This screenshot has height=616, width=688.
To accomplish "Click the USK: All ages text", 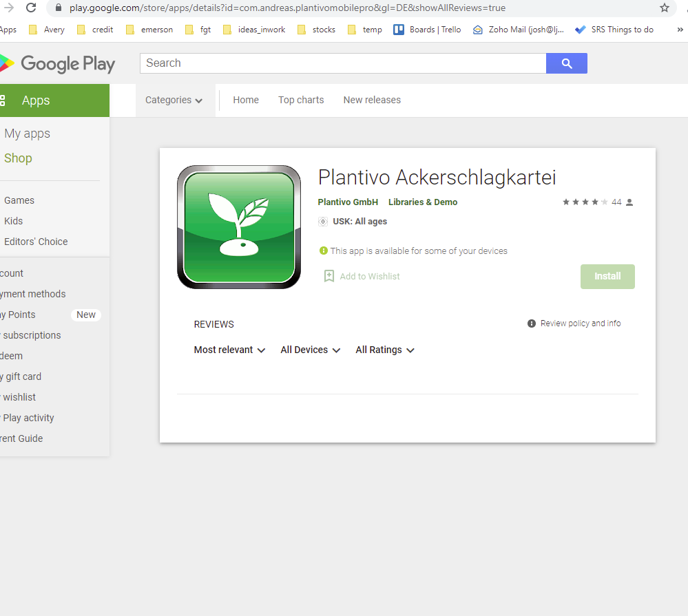I will click(359, 222).
